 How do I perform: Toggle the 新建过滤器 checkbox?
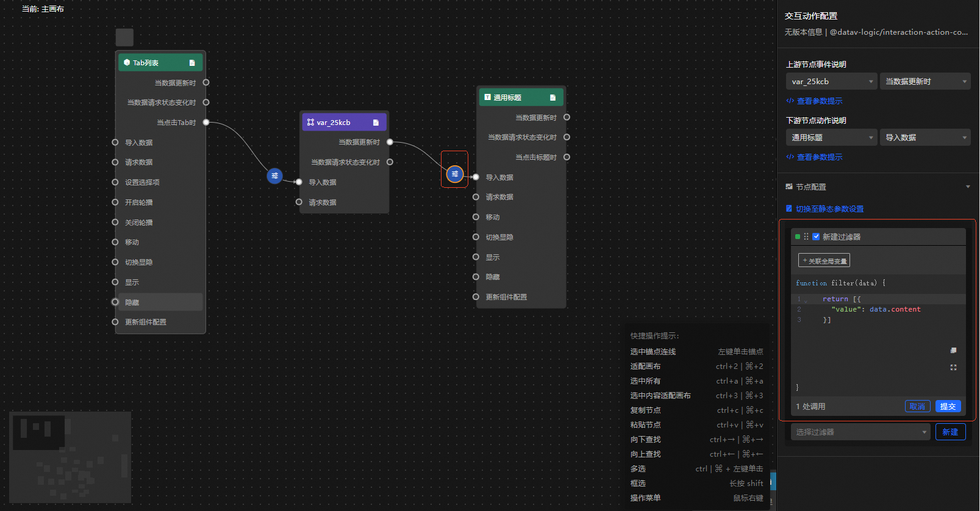pos(816,237)
